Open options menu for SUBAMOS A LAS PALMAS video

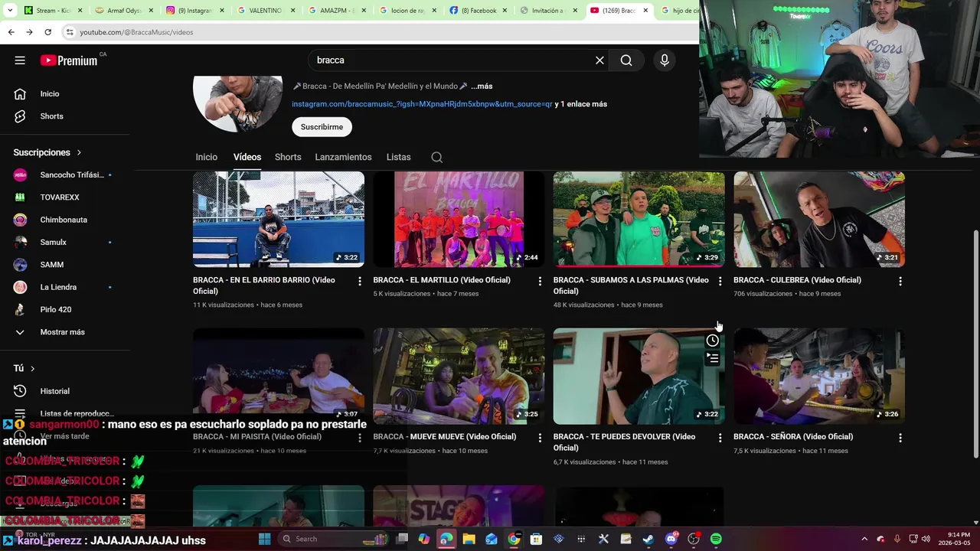coord(720,281)
